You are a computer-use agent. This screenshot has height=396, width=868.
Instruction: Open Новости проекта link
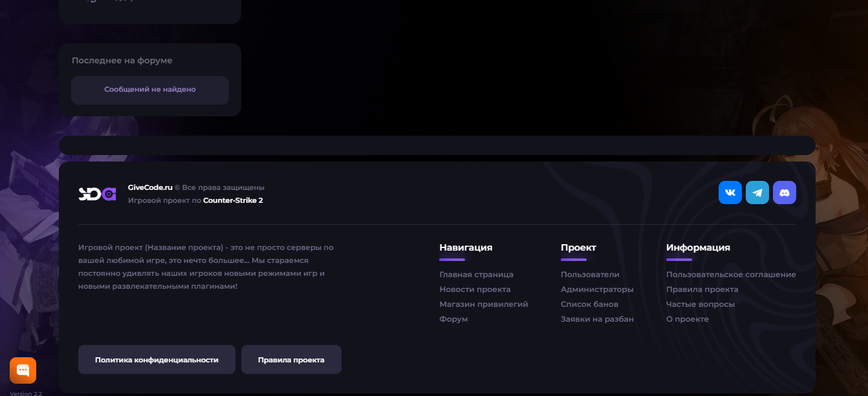point(475,289)
